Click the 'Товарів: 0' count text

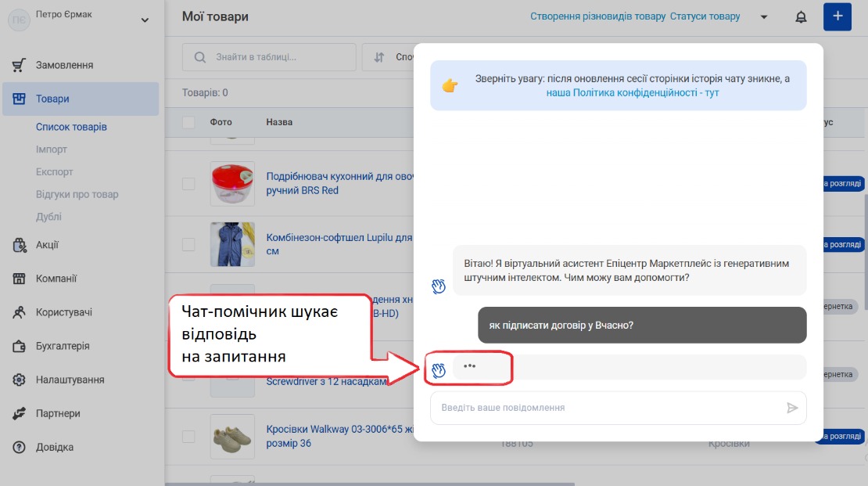[x=205, y=93]
